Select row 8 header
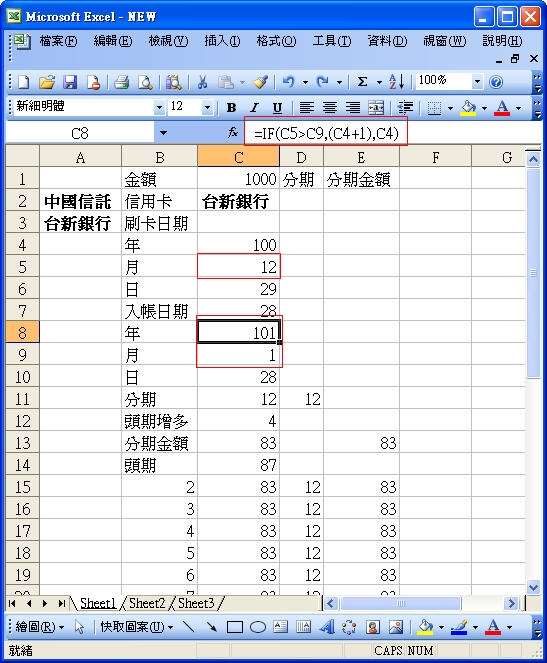Viewport: 547px width, 663px height. 22,333
